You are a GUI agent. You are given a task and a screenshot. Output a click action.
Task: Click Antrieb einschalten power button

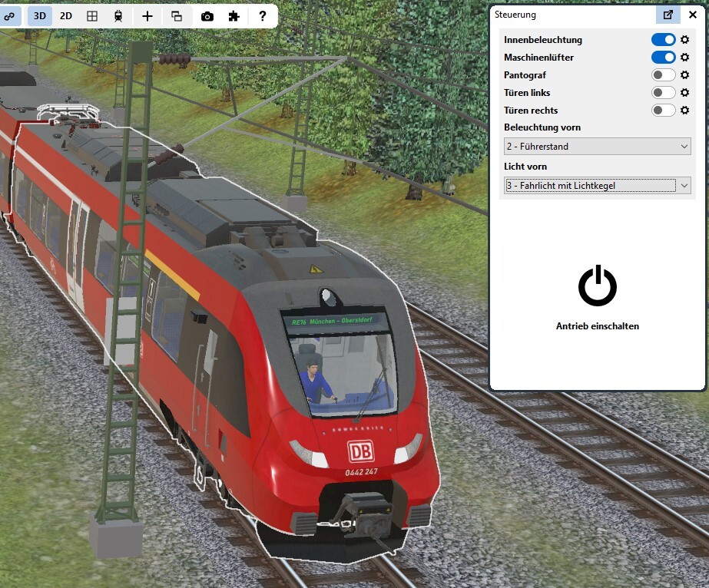pyautogui.click(x=598, y=286)
